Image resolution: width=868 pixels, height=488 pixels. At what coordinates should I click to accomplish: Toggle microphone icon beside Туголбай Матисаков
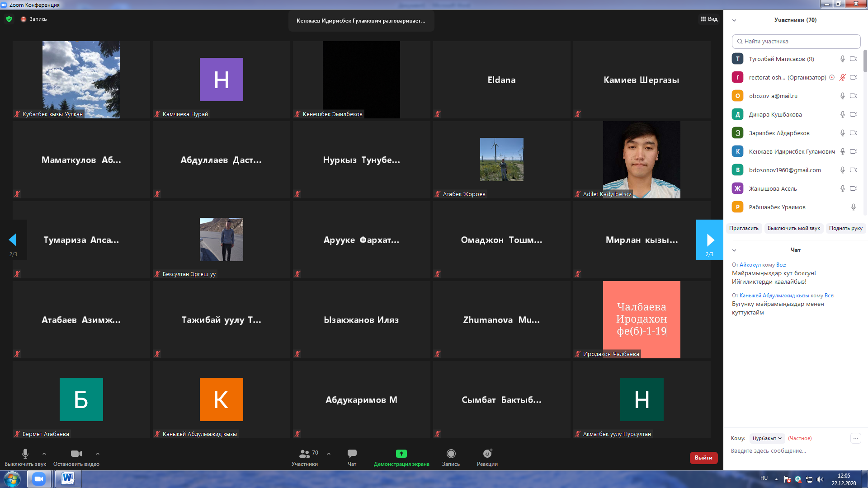[x=842, y=59]
